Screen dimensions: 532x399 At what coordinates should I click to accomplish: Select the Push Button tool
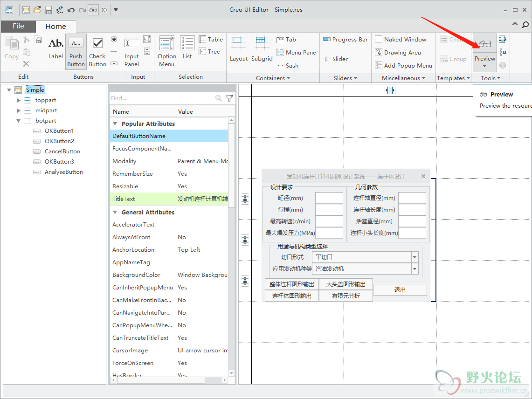(76, 52)
